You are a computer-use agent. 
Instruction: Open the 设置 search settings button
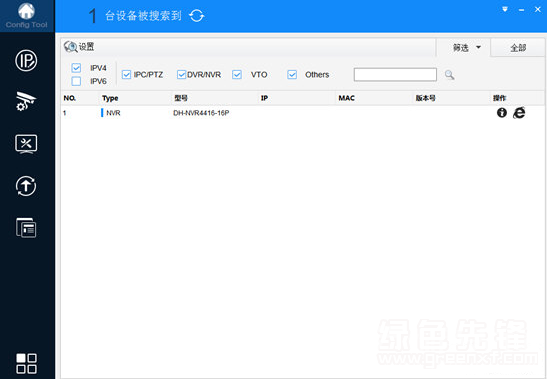[x=79, y=47]
